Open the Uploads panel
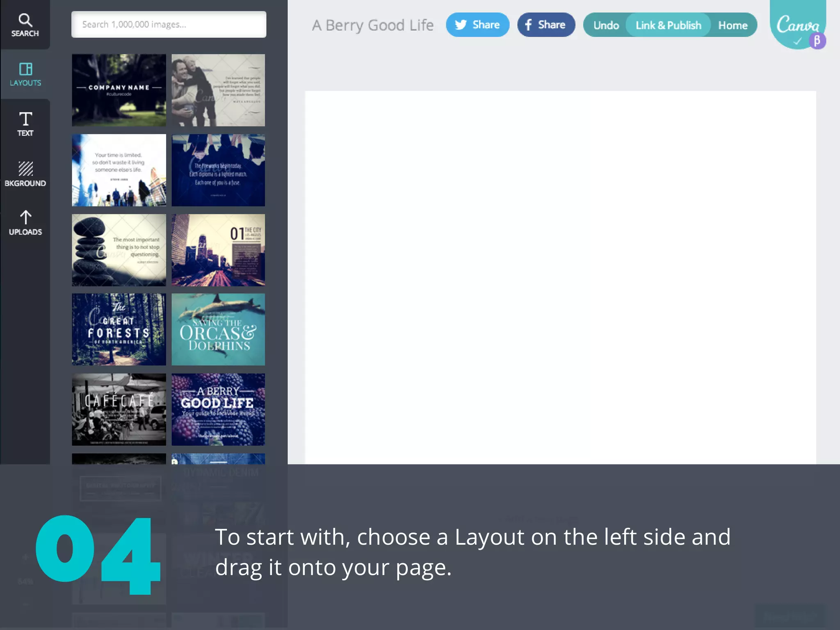840x630 pixels. coord(25,223)
